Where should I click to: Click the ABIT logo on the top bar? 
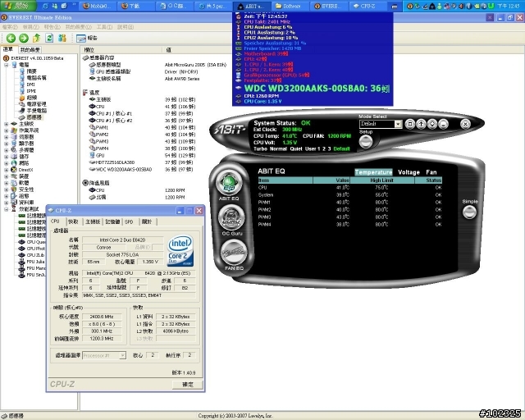click(230, 130)
